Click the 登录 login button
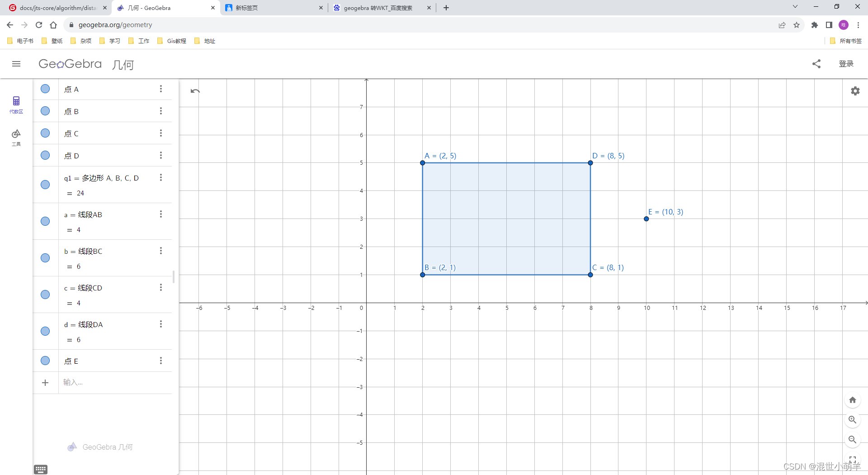 click(846, 64)
